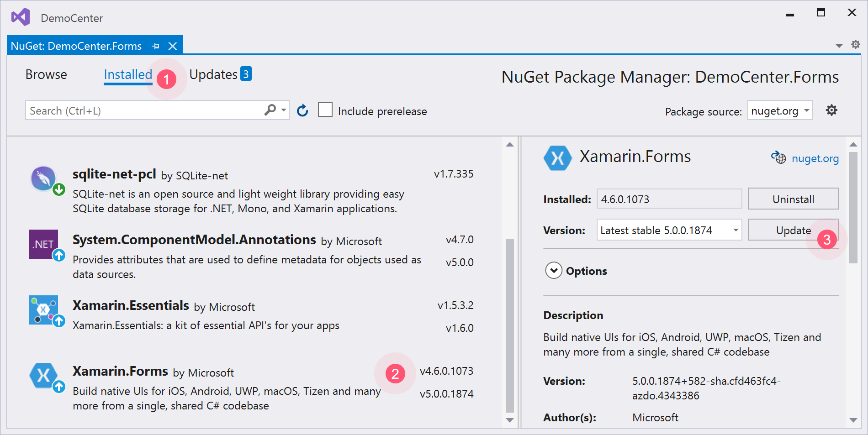Image resolution: width=868 pixels, height=435 pixels.
Task: Open package source settings gear
Action: 831,110
